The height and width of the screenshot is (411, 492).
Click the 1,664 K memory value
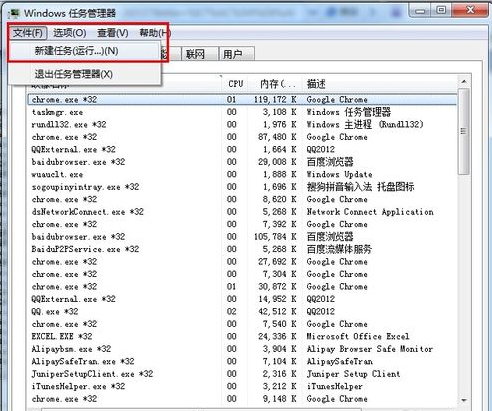279,149
